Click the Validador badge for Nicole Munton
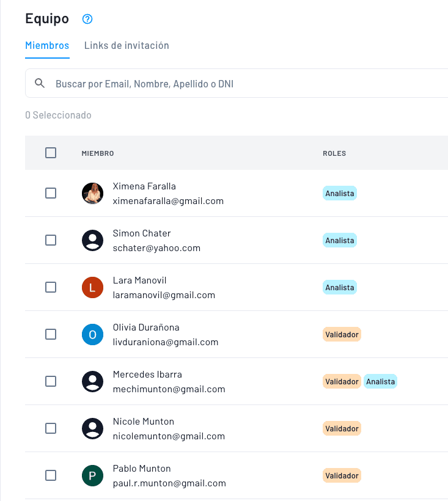 [342, 428]
